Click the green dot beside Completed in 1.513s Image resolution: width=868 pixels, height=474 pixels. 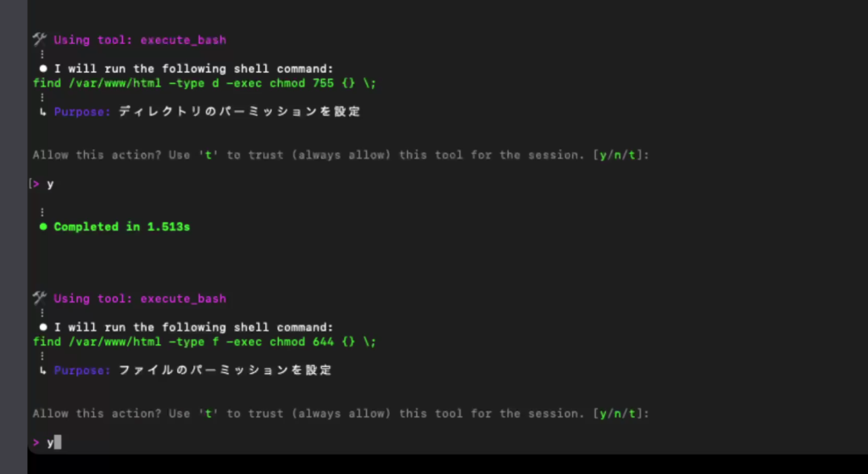click(x=43, y=226)
